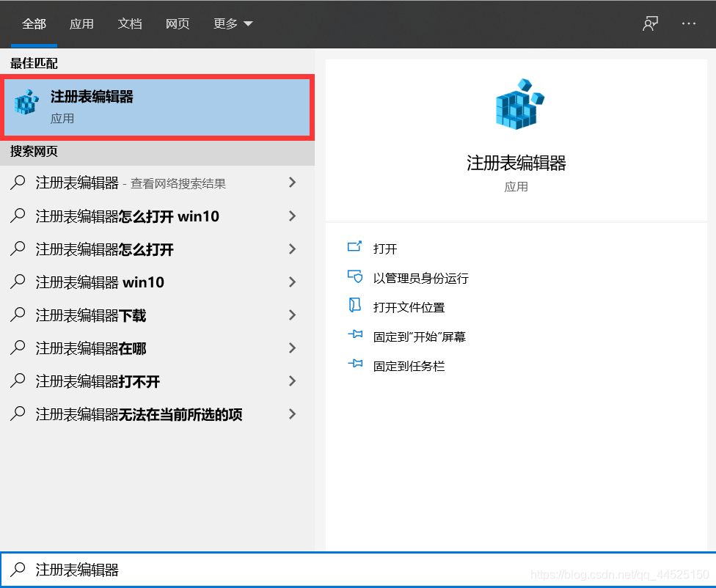Switch to the 文档 tab

(130, 23)
